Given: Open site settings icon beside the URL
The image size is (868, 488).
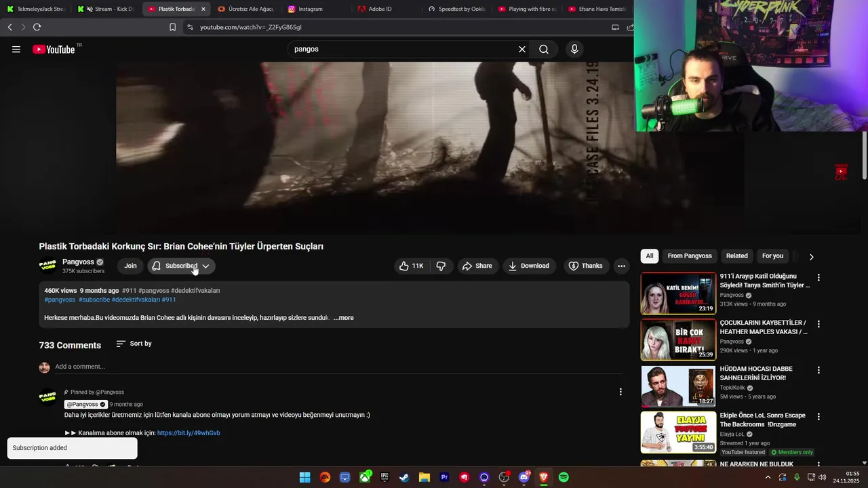Looking at the screenshot, I should pyautogui.click(x=190, y=27).
